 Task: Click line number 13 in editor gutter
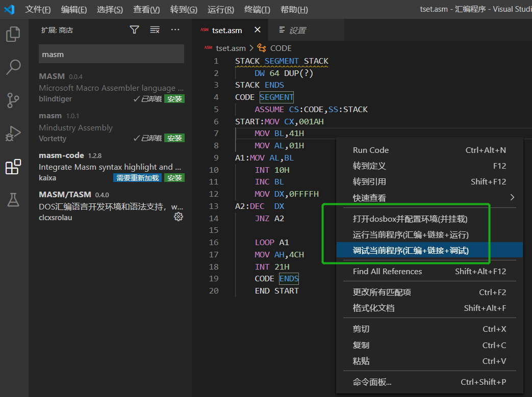pos(214,206)
